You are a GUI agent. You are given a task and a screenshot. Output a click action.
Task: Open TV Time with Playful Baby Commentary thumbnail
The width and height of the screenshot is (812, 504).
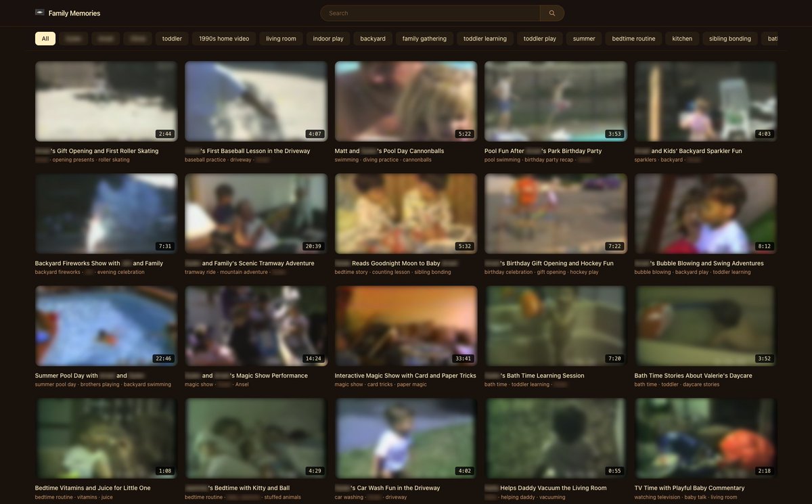tap(706, 438)
